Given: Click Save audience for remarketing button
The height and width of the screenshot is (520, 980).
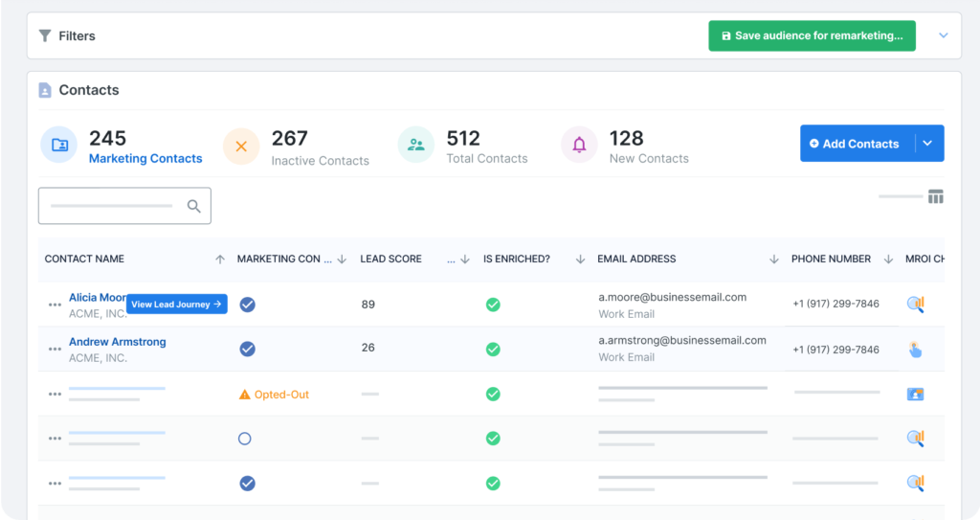Looking at the screenshot, I should [812, 35].
